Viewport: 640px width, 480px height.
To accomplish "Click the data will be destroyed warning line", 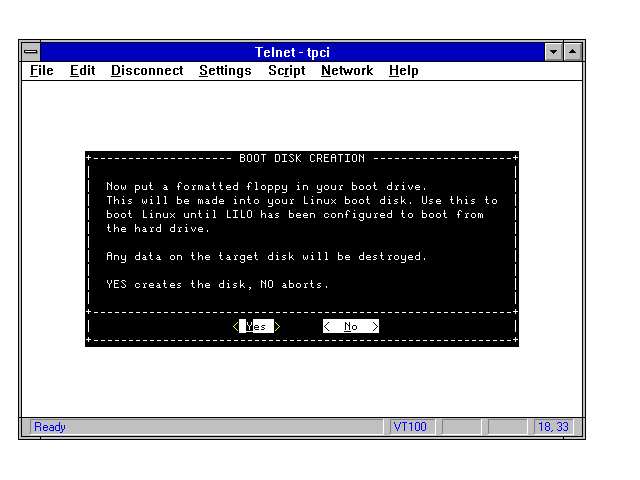I will pyautogui.click(x=266, y=256).
